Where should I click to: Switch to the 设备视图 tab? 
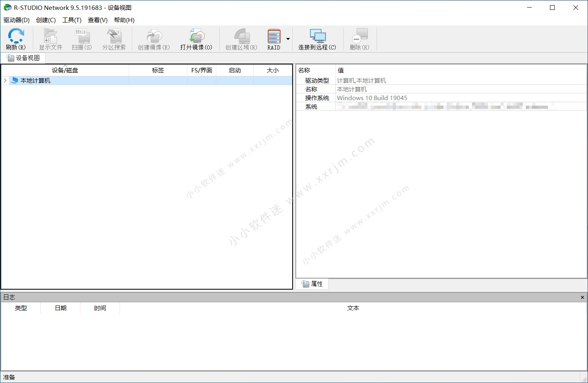pyautogui.click(x=24, y=58)
